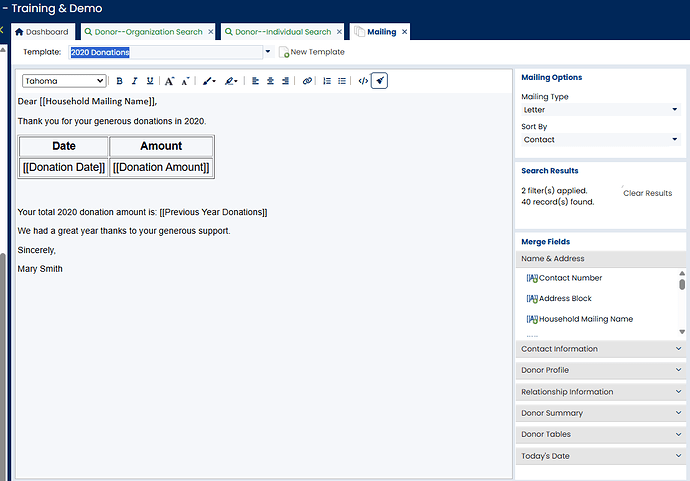Click the '2 filter(s) applied.' text
Viewport: 690px width, 481px height.
tap(554, 191)
